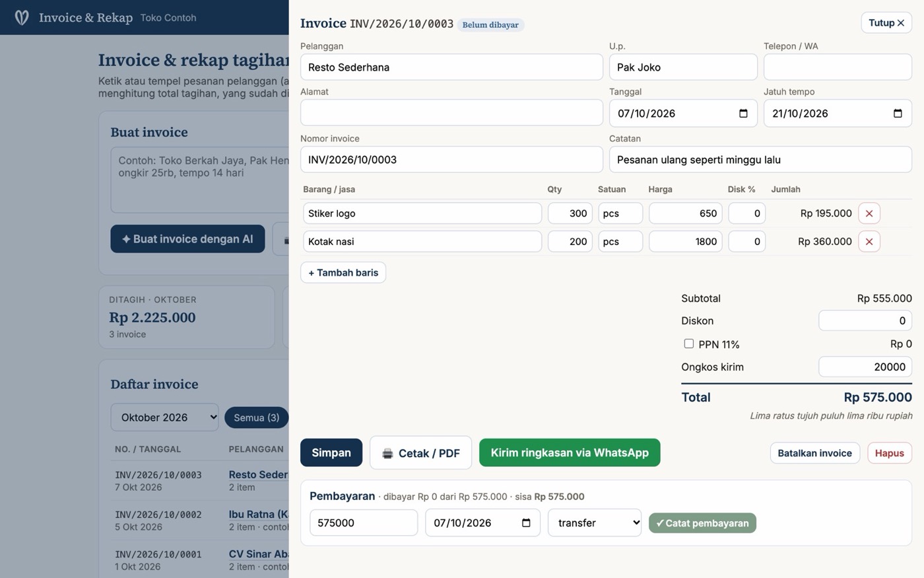Screen dimensions: 924x578
Task: Remove the Kotak nasi row
Action: pyautogui.click(x=869, y=242)
